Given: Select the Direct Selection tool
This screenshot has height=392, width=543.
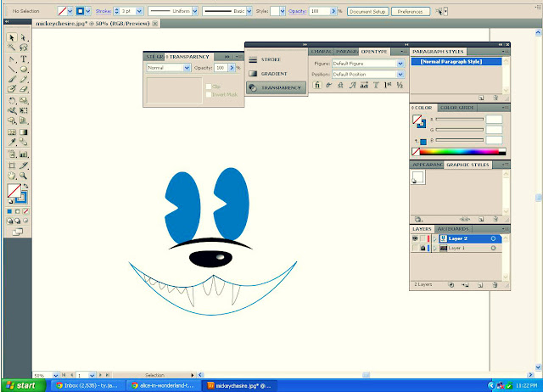Looking at the screenshot, I should point(23,37).
